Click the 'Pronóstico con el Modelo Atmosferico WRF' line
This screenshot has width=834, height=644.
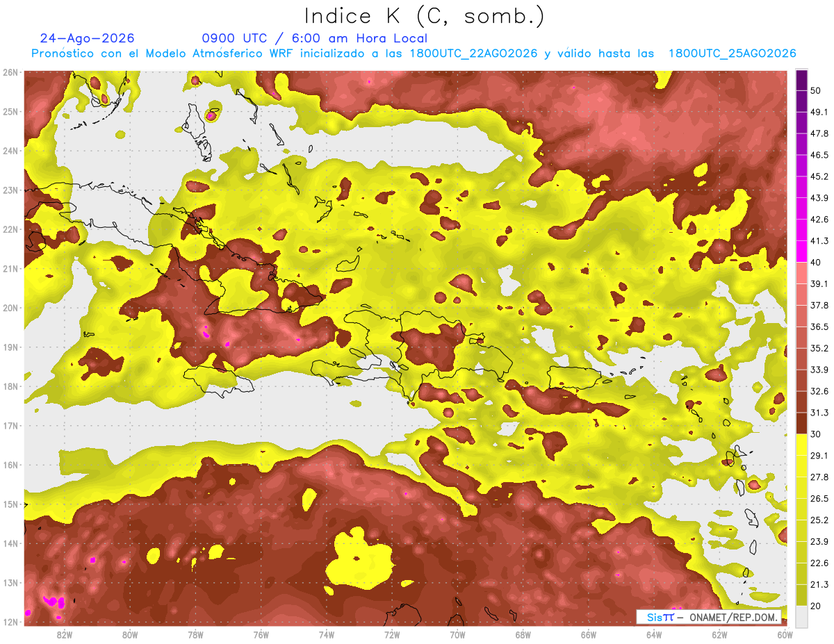coord(414,53)
